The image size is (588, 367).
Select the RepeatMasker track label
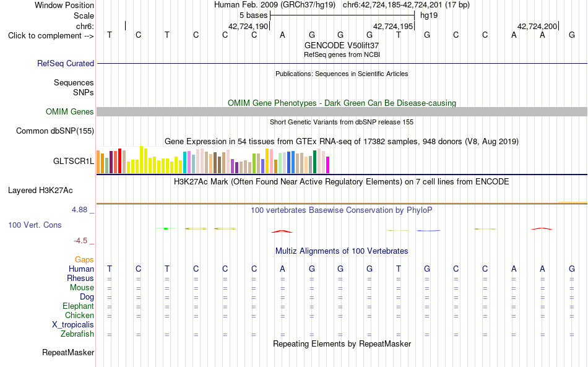click(x=68, y=352)
